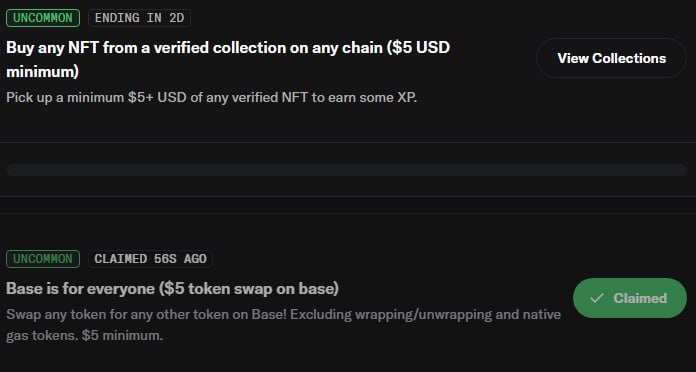Click the View Collections button
Screen dimensions: 696x372
click(611, 58)
